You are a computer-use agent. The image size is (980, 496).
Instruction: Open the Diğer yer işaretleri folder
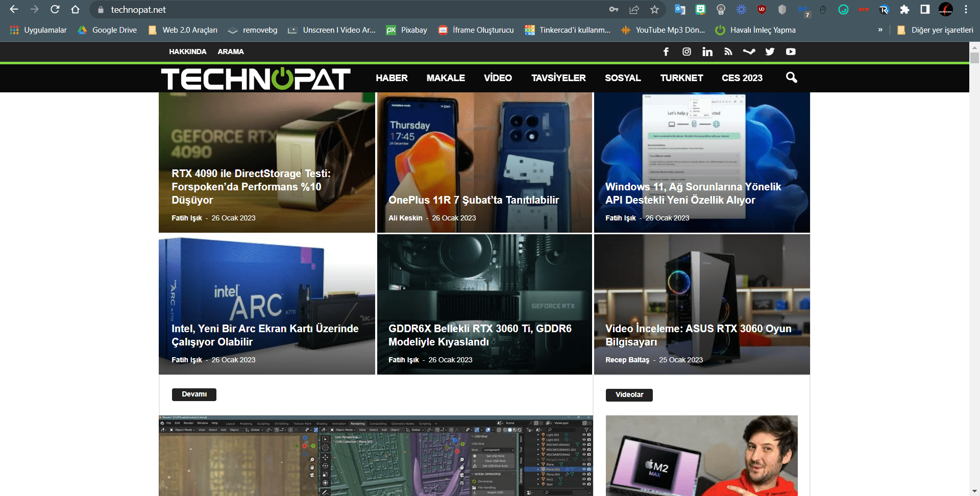coord(936,30)
